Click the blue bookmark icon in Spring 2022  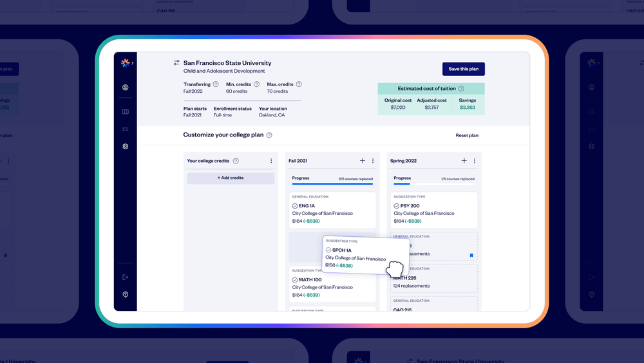click(x=471, y=256)
